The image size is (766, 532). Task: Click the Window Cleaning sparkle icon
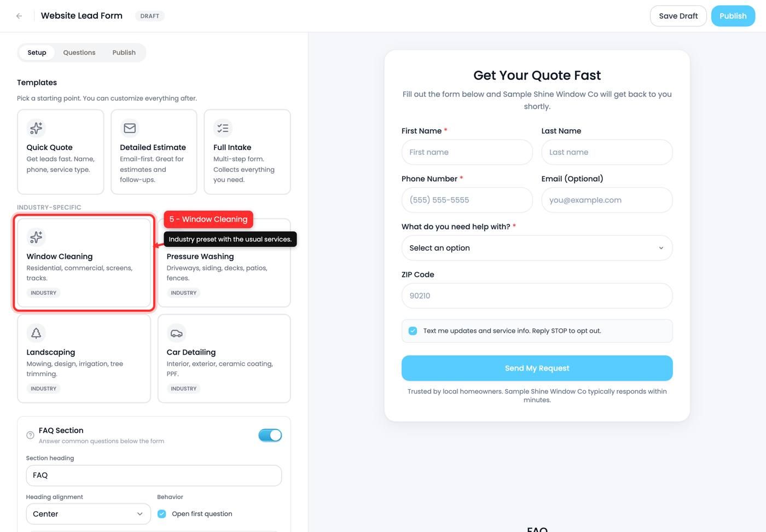tap(36, 237)
